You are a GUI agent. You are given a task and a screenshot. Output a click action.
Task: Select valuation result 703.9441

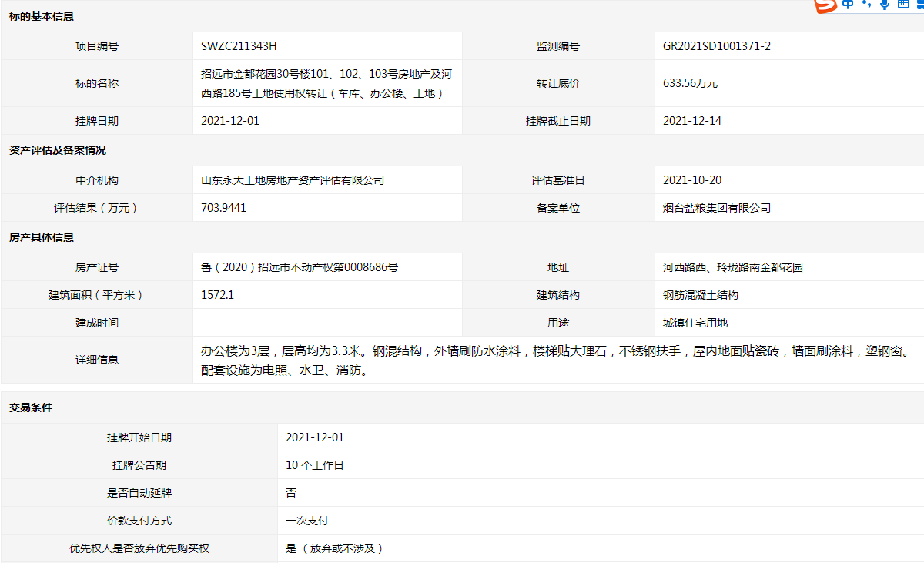pos(224,208)
